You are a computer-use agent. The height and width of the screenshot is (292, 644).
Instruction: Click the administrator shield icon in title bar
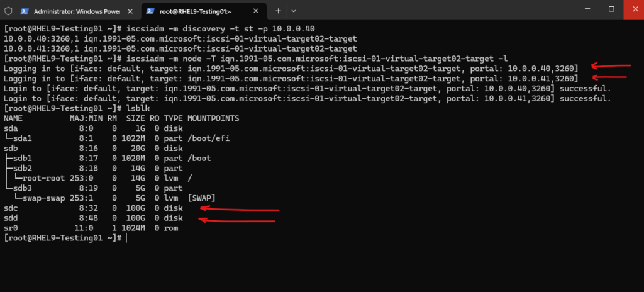pyautogui.click(x=8, y=11)
